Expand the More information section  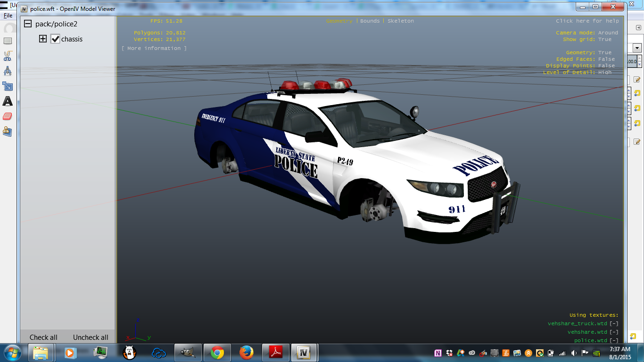154,49
